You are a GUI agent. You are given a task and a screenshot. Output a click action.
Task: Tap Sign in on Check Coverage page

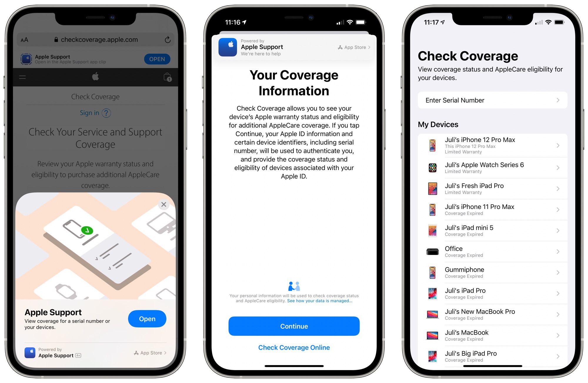pos(88,112)
